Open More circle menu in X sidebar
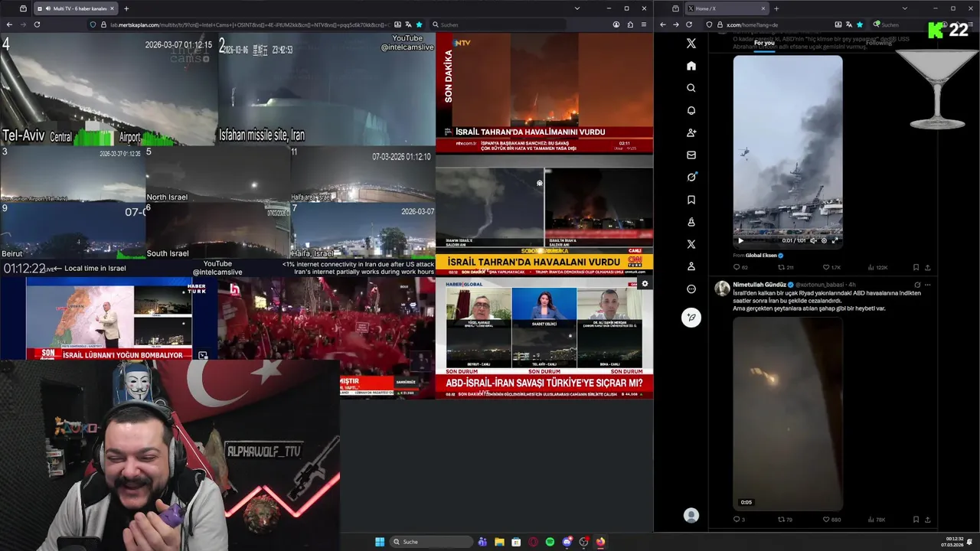 [691, 289]
